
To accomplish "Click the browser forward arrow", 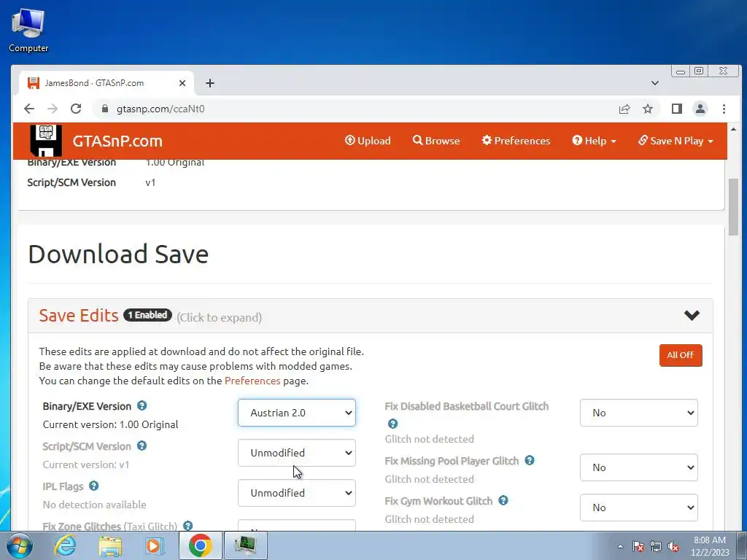I will pos(53,109).
